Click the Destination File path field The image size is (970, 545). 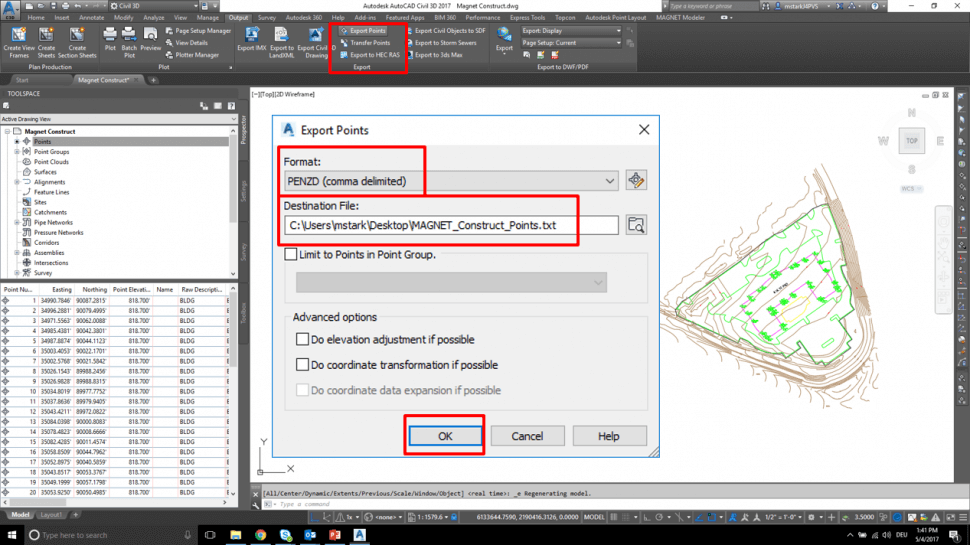pos(451,225)
